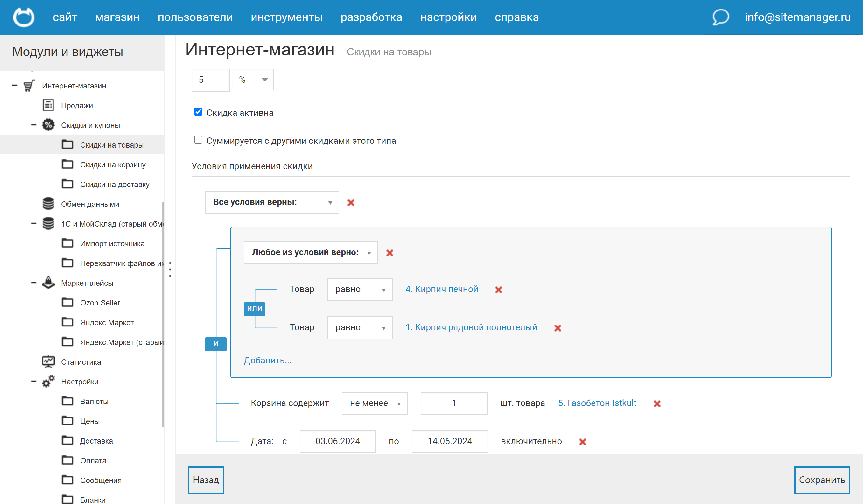Open the percent unit dropdown
This screenshot has width=863, height=504.
point(252,80)
